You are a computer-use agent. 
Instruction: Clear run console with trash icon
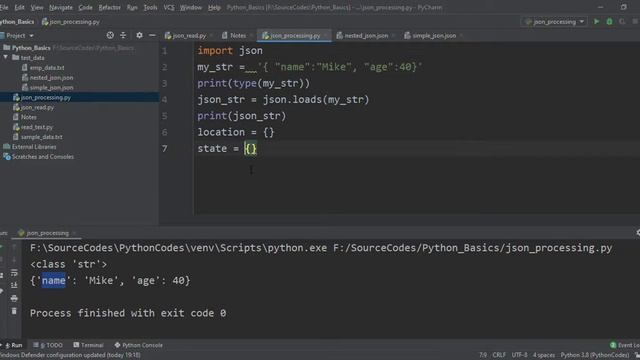click(x=14, y=311)
